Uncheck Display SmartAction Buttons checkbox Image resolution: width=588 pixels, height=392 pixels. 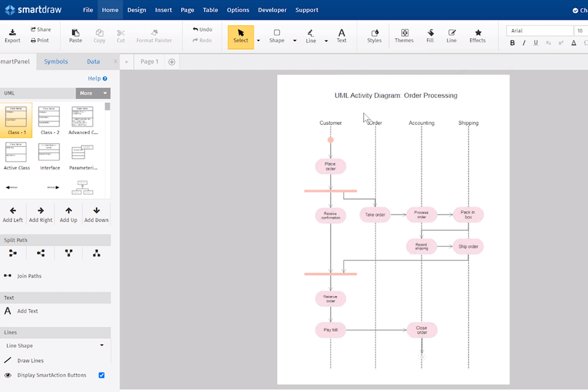pos(102,375)
